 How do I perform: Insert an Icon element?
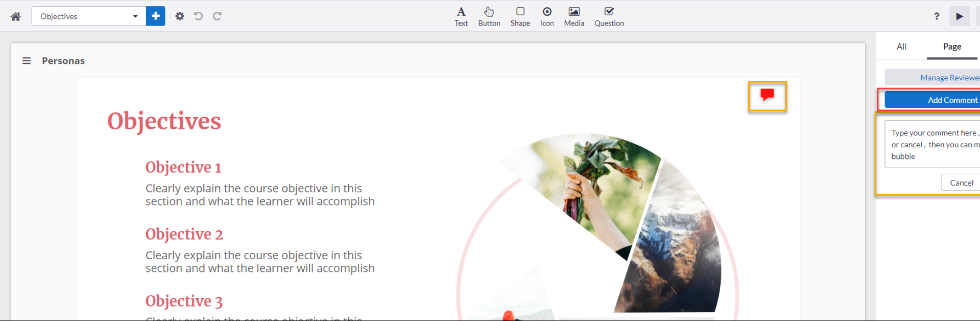[547, 16]
